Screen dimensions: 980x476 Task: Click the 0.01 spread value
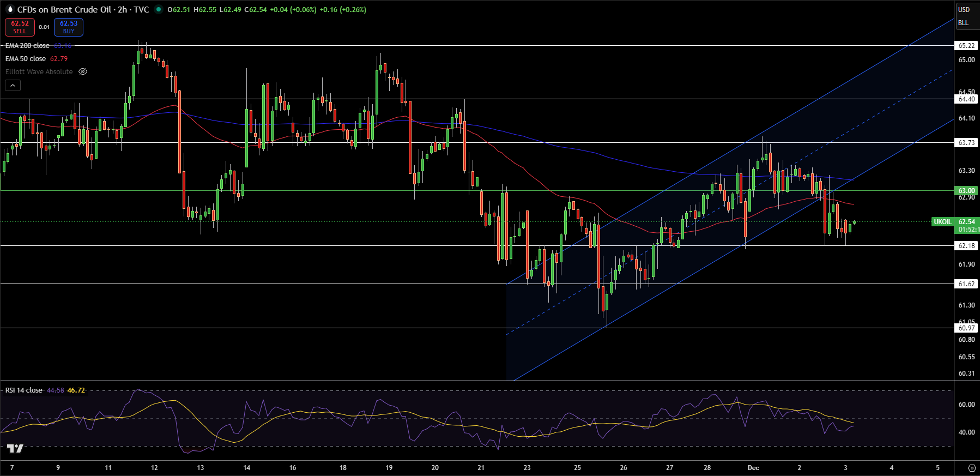point(44,27)
